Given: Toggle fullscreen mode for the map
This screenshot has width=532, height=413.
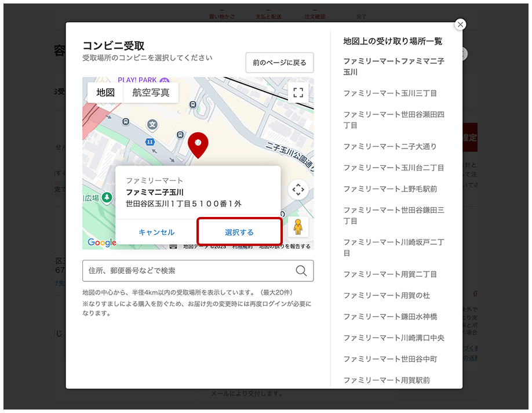Looking at the screenshot, I should click(x=297, y=92).
